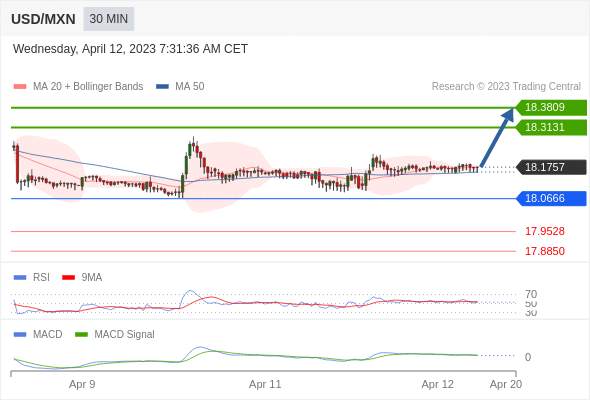Click the RSI legend label
The height and width of the screenshot is (400, 590).
point(41,278)
